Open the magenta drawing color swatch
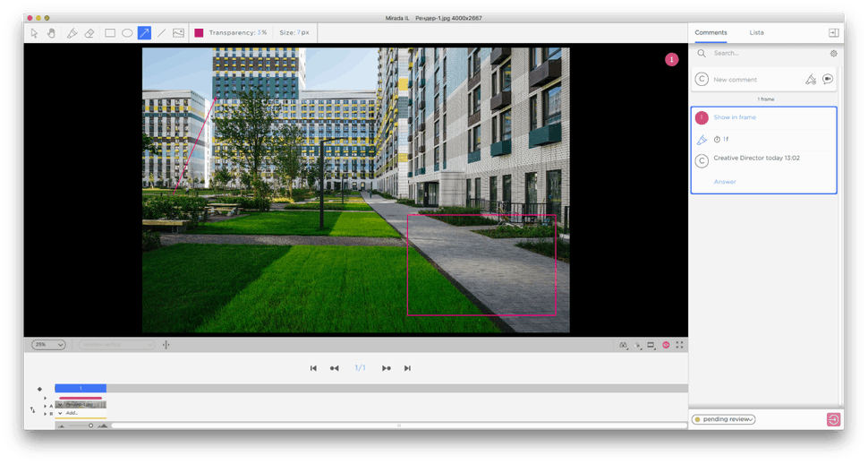The width and height of the screenshot is (868, 464). [199, 33]
